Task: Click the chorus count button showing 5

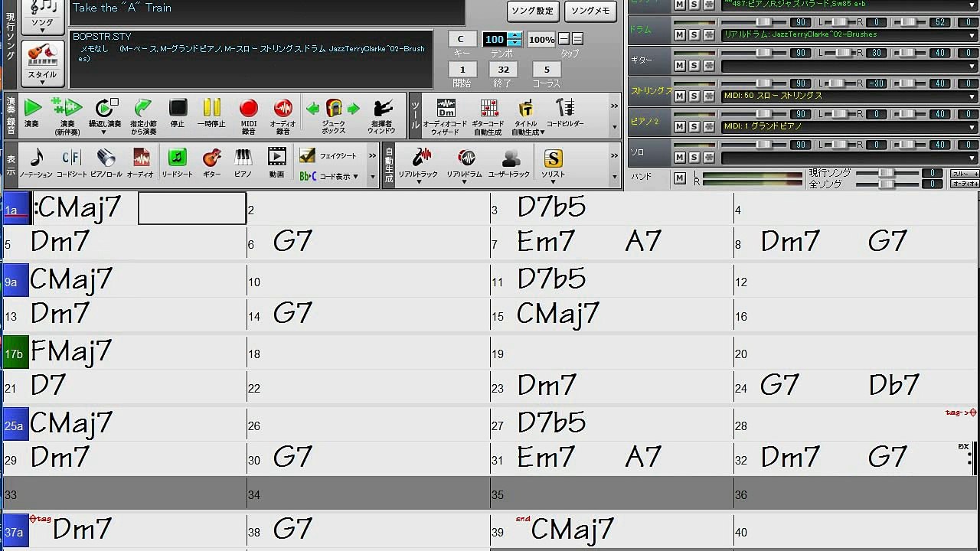Action: tap(546, 69)
